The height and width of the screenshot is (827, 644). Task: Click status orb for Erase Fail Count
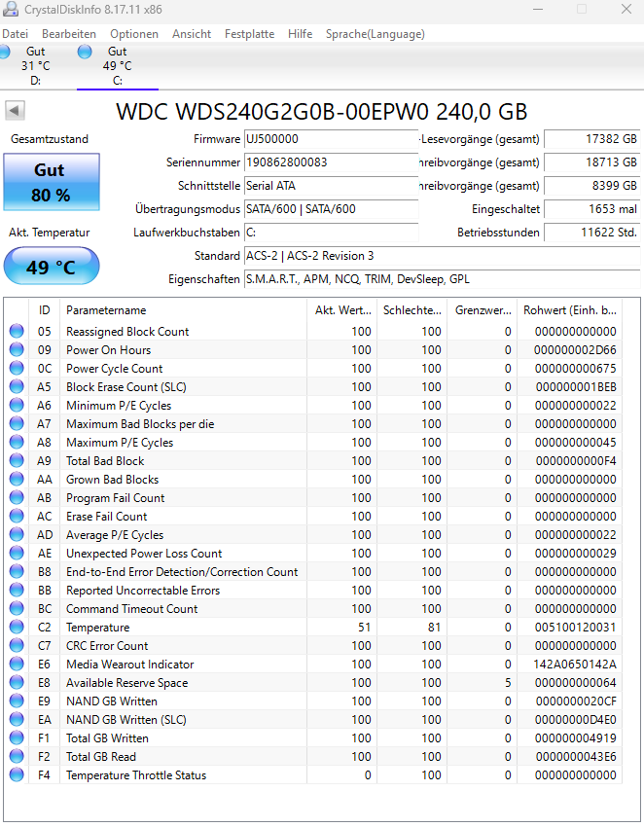17,516
